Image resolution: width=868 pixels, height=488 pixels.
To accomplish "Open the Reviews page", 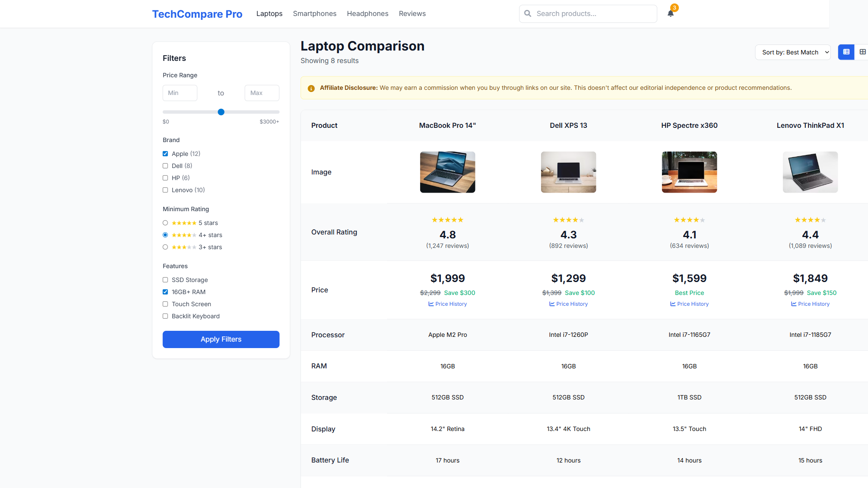I will (412, 13).
